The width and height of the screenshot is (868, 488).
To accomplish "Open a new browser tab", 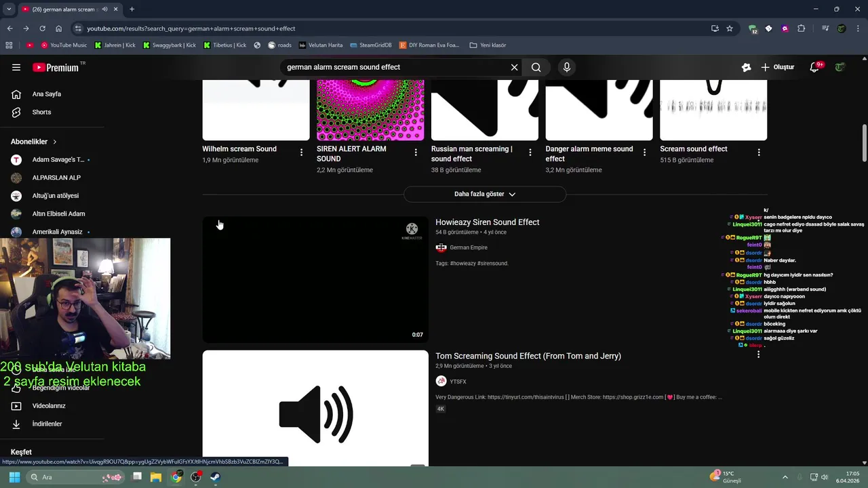I will (132, 9).
